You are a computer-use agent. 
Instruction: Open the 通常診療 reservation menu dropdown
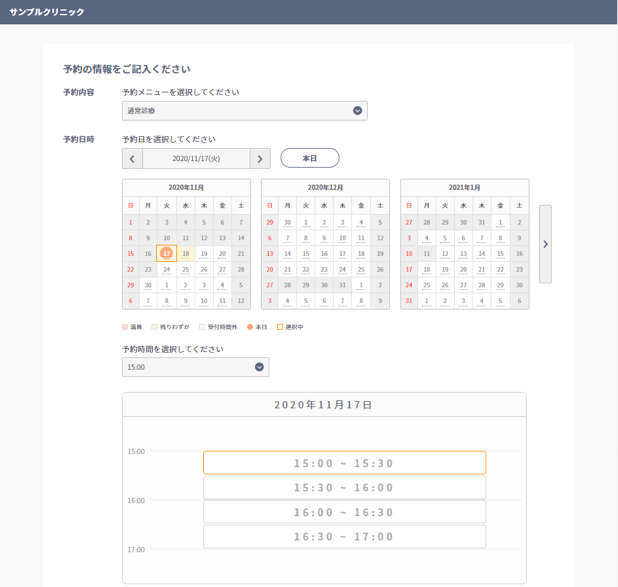(x=245, y=111)
